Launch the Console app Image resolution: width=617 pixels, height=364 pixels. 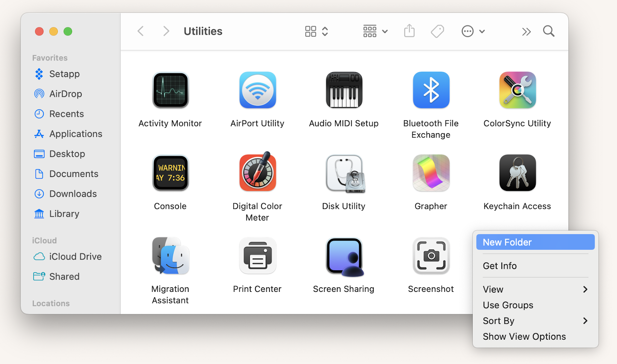point(170,173)
